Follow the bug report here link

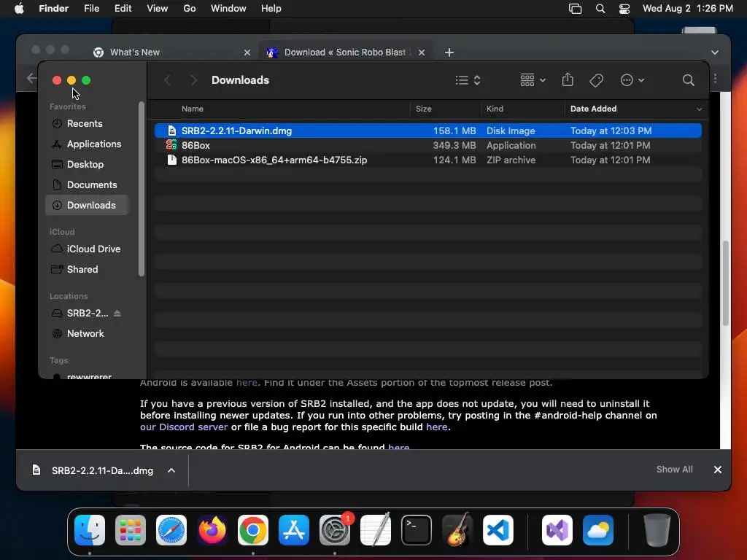click(x=436, y=427)
